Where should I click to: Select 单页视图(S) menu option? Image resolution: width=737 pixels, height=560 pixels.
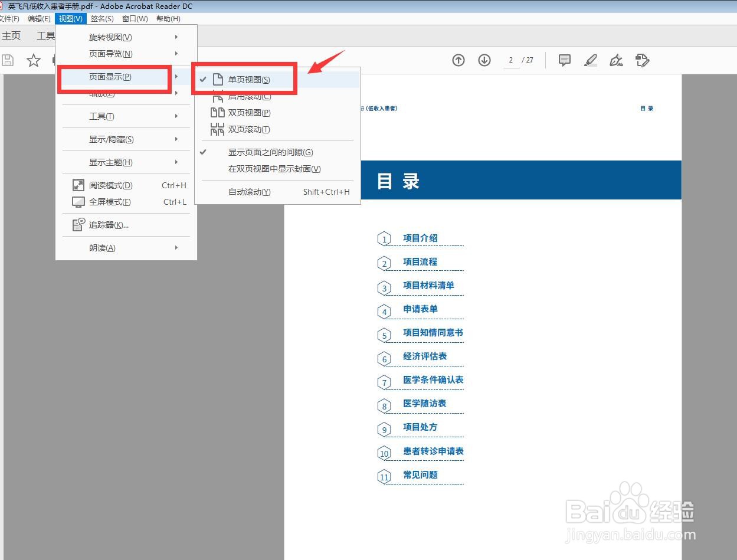pos(277,80)
